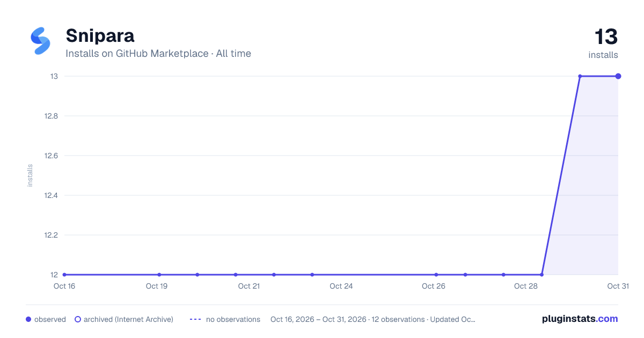Click the 'observed' legend text
Image resolution: width=644 pixels, height=338 pixels.
click(x=50, y=319)
